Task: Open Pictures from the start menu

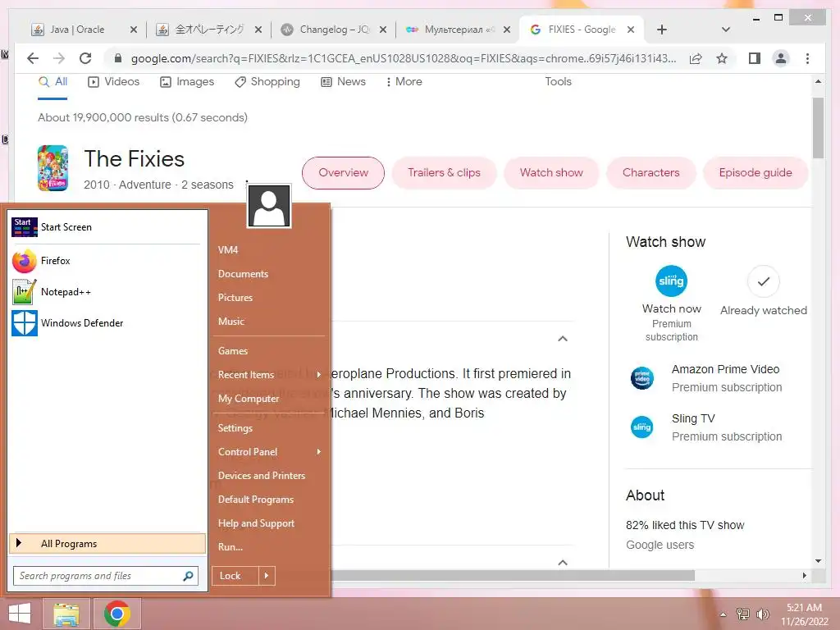Action: pyautogui.click(x=235, y=297)
